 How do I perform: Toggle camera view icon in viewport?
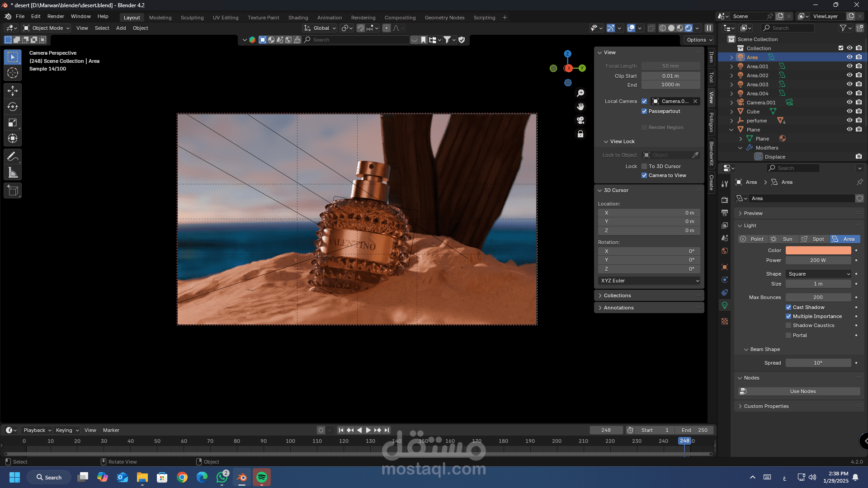point(580,120)
